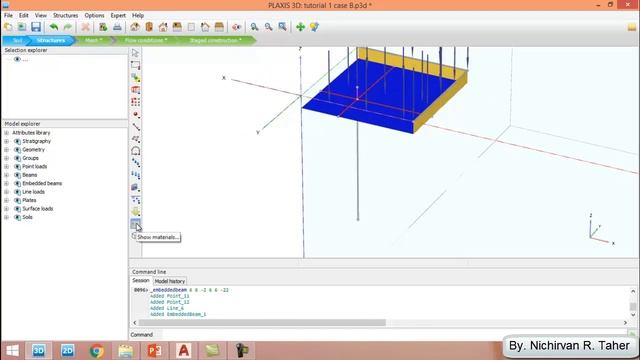Expand the Soils tree node
This screenshot has height=360, width=640.
pos(7,217)
